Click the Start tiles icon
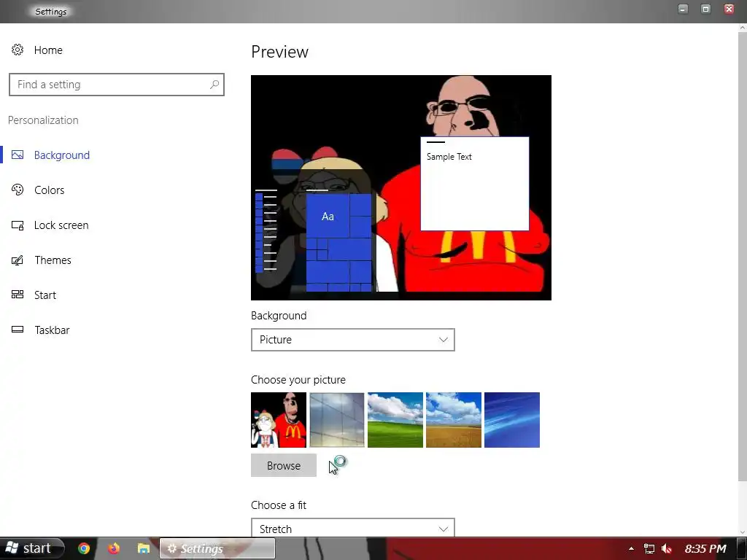Image resolution: width=747 pixels, height=560 pixels. 18,295
